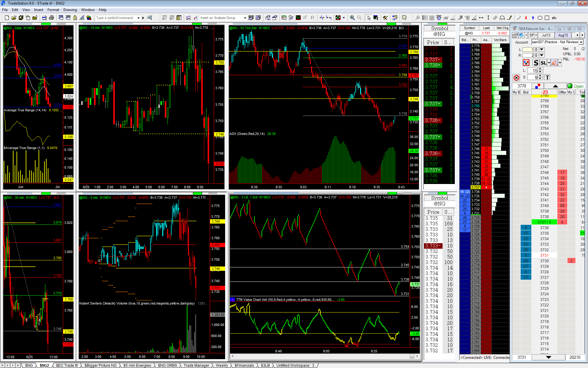Select the vertical lines drawing tool
Image resolution: width=588 pixels, height=368 pixels.
425,18
